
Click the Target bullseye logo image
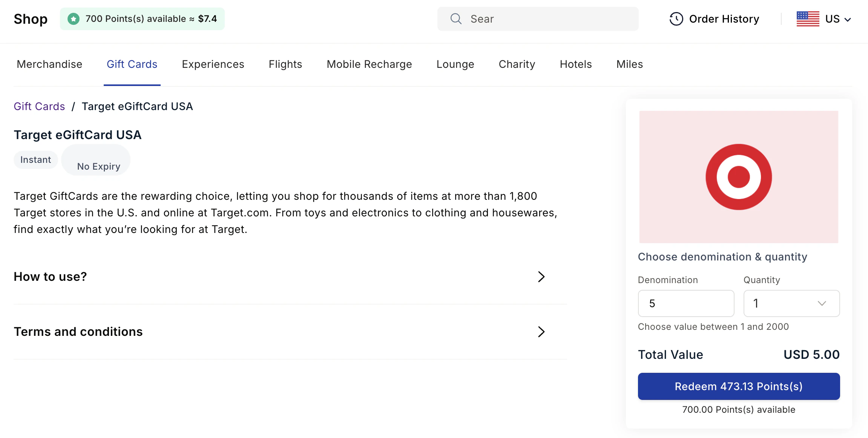(739, 177)
